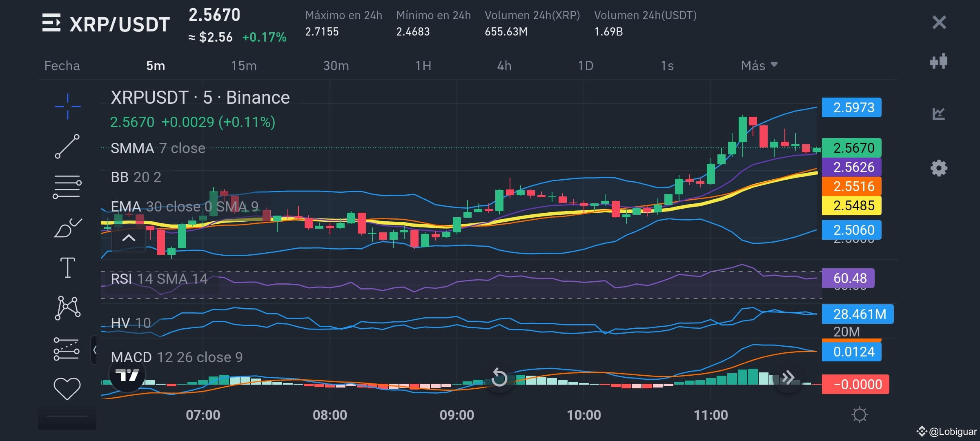Expand the Más timeframe dropdown
This screenshot has width=980, height=441.
(x=759, y=66)
